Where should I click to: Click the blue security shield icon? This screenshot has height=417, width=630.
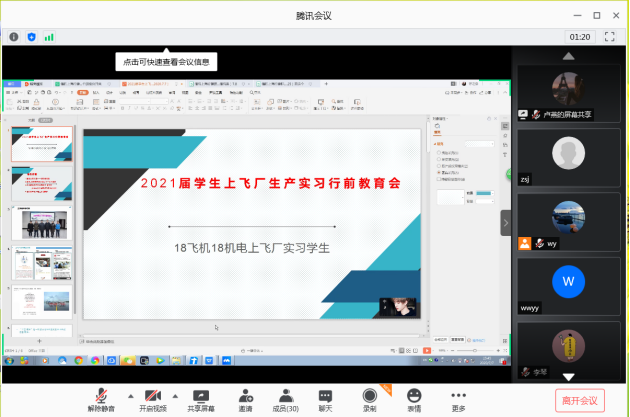32,37
